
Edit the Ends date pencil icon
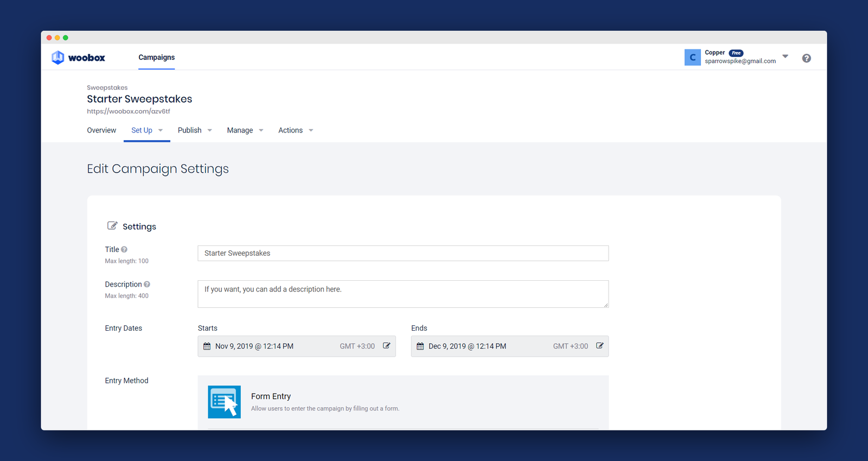click(x=600, y=346)
